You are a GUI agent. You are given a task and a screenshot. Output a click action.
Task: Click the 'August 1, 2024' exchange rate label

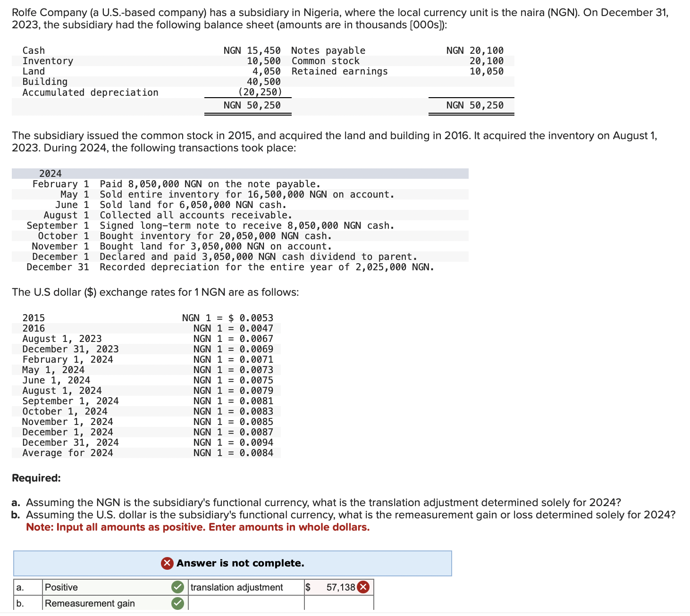click(x=62, y=391)
